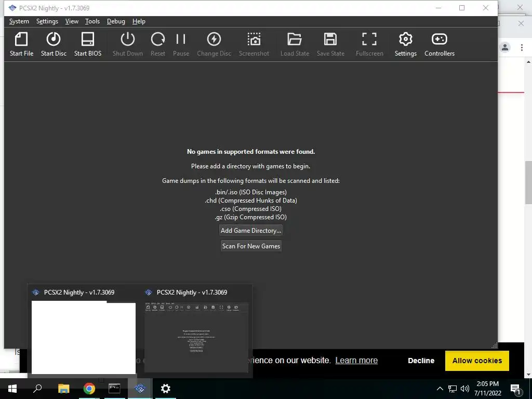Open File Explorer from the taskbar
The height and width of the screenshot is (399, 532).
[63, 389]
